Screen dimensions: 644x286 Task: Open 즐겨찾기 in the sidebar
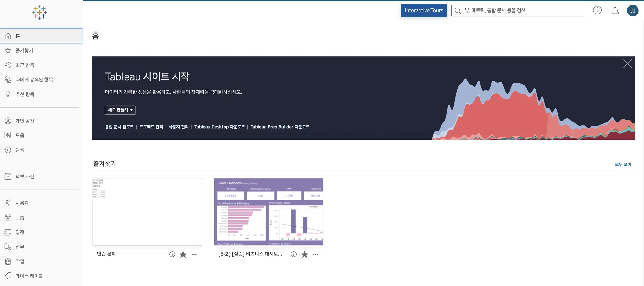[x=42, y=51]
